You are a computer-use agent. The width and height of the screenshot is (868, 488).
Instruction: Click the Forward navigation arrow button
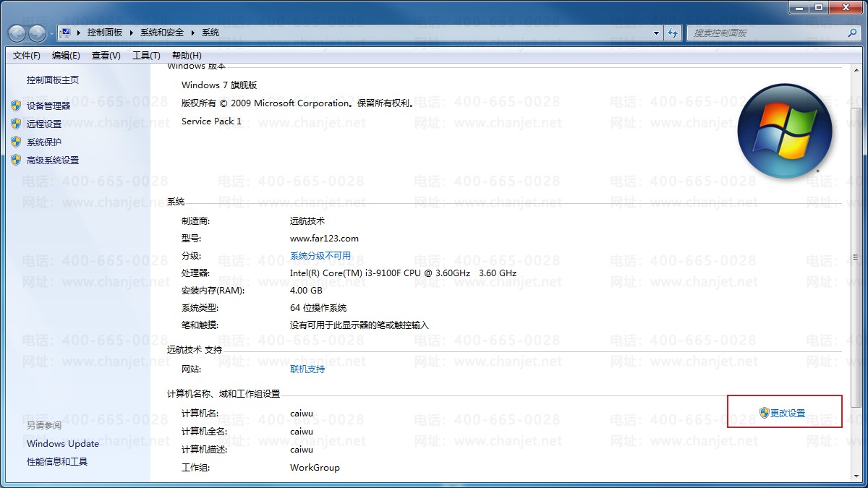37,33
